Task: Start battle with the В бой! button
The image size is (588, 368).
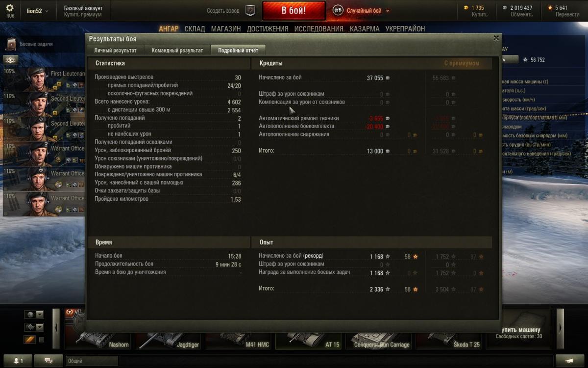Action: [294, 11]
